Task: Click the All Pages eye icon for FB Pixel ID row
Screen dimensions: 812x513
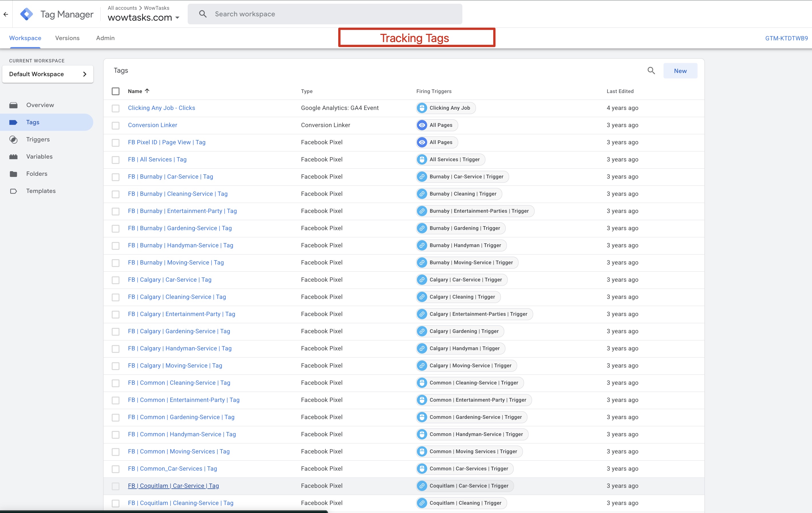Action: [x=422, y=143]
